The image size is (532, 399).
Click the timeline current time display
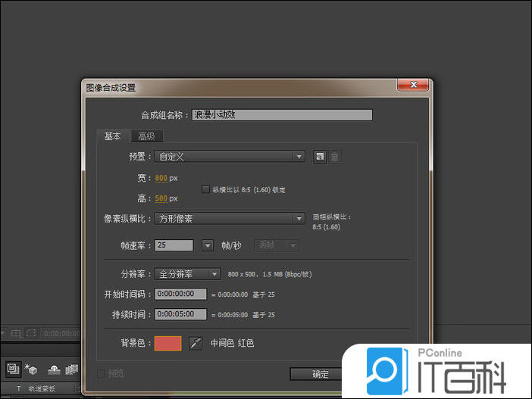tap(61, 334)
